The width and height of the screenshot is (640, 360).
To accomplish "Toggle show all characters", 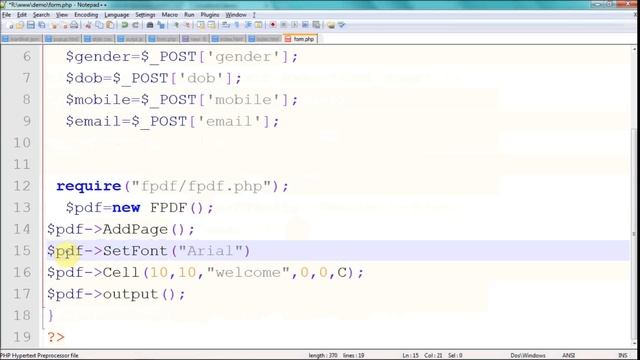I will (237, 25).
